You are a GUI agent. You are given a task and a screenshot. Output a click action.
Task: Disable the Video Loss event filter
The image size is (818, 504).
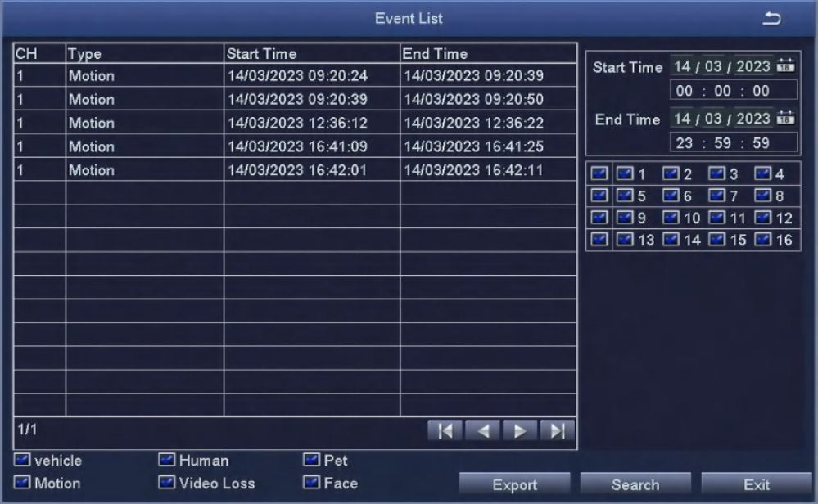coord(167,484)
